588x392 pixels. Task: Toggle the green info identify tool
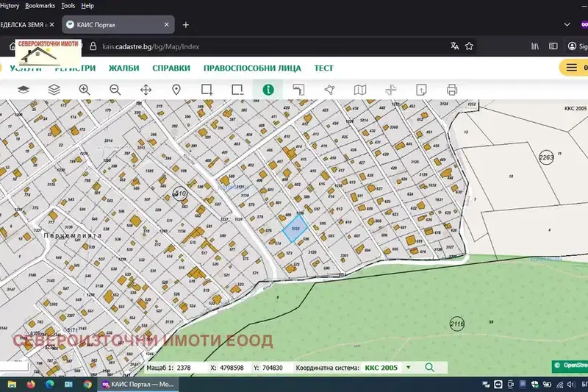[268, 90]
